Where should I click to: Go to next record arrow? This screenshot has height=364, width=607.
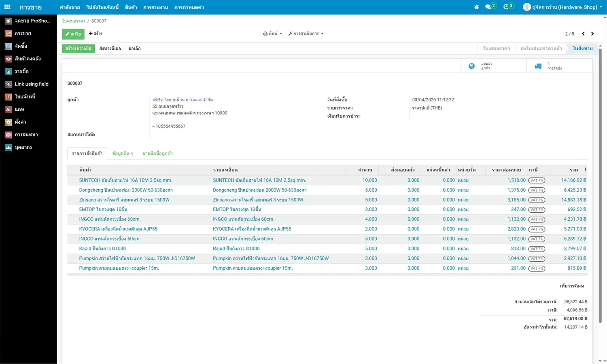tap(592, 34)
